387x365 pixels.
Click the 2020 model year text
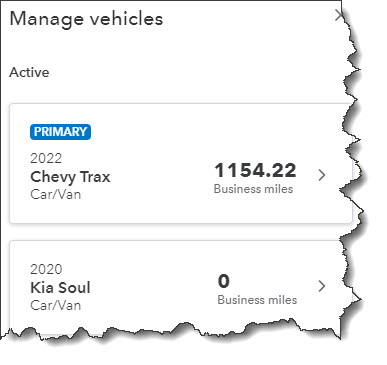[x=46, y=269]
